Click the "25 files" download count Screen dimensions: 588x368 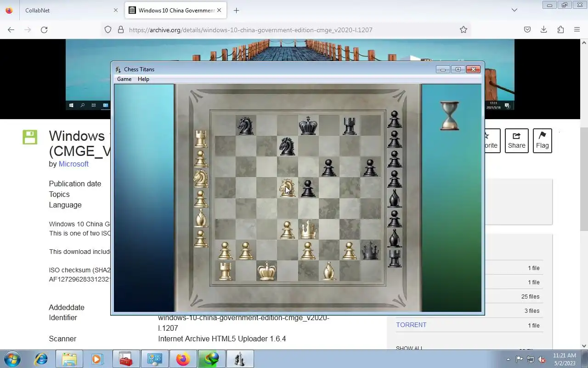coord(530,297)
